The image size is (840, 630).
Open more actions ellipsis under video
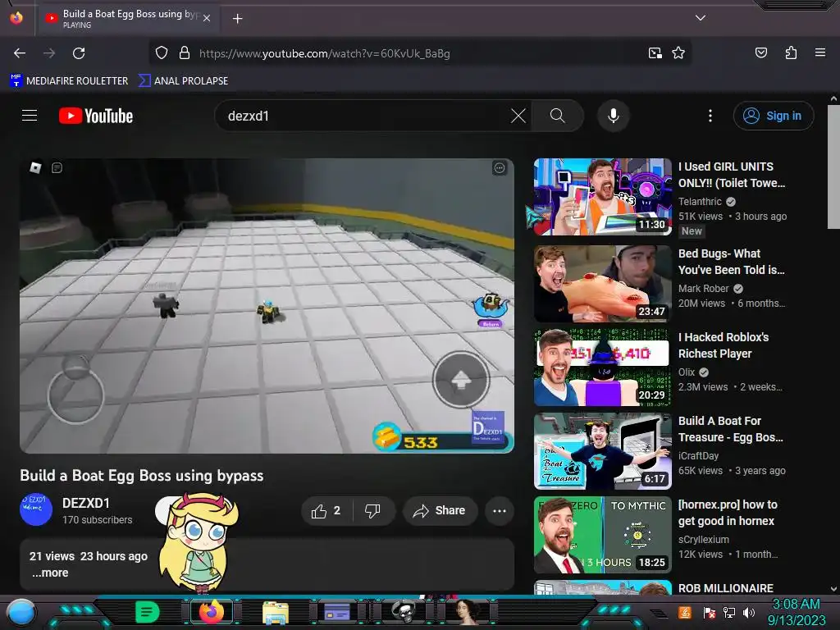(x=500, y=511)
